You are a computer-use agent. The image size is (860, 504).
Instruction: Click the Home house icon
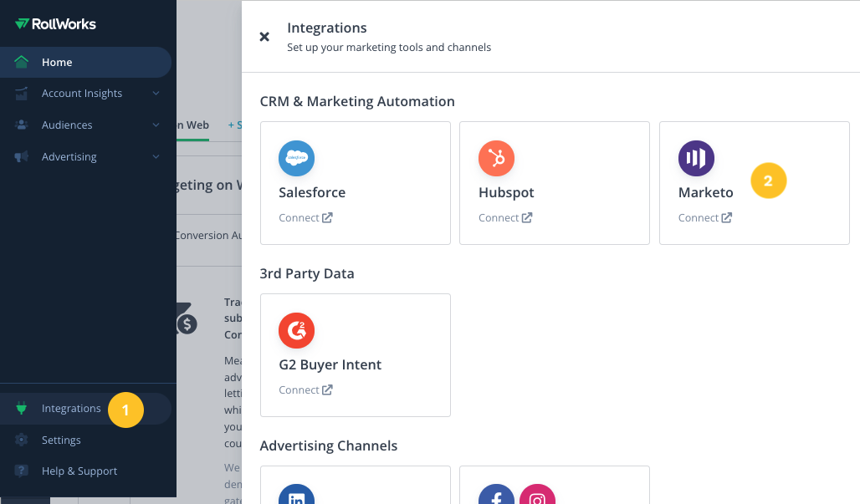22,62
